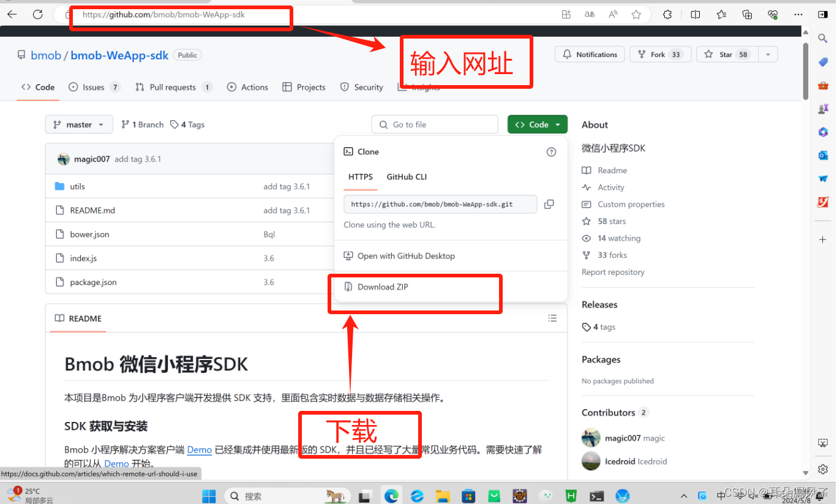Click Report repository link

coord(613,272)
